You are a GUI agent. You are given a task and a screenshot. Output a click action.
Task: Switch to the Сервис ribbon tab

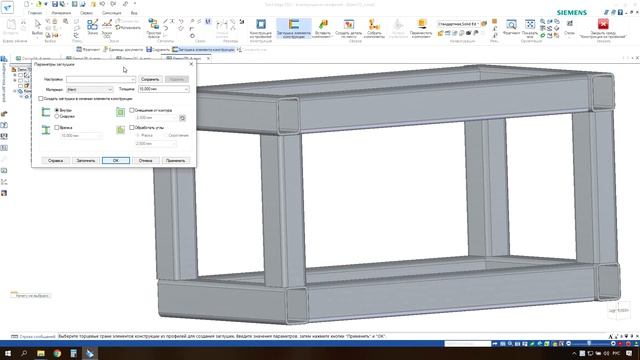[86, 13]
